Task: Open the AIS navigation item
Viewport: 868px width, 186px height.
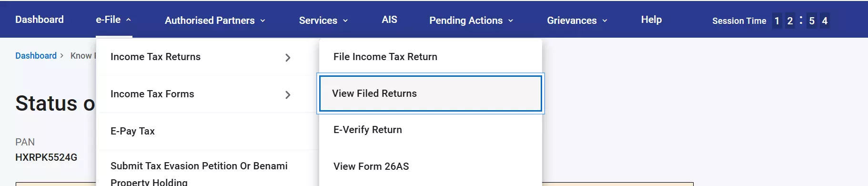Action: pyautogui.click(x=389, y=20)
